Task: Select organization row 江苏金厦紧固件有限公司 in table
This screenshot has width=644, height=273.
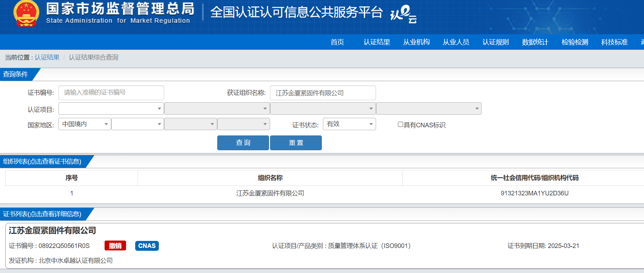Action: [x=270, y=193]
